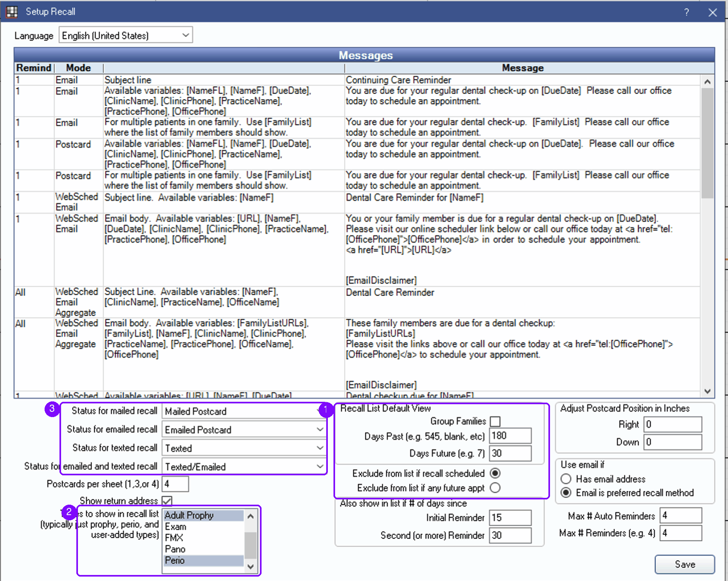Select Adult Prophy in recall types list
This screenshot has width=728, height=581.
pyautogui.click(x=203, y=515)
